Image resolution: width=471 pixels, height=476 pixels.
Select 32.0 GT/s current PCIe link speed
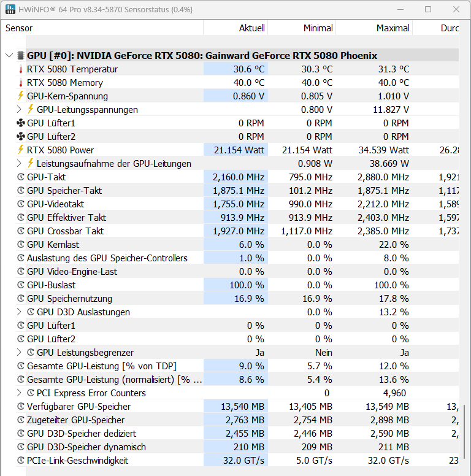(x=243, y=461)
